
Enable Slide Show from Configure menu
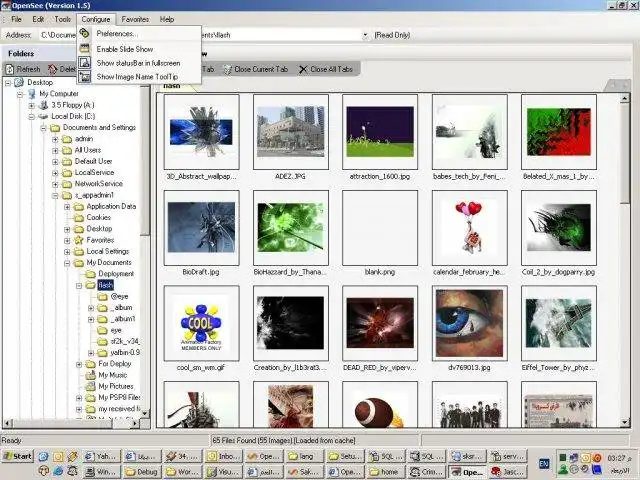click(124, 48)
